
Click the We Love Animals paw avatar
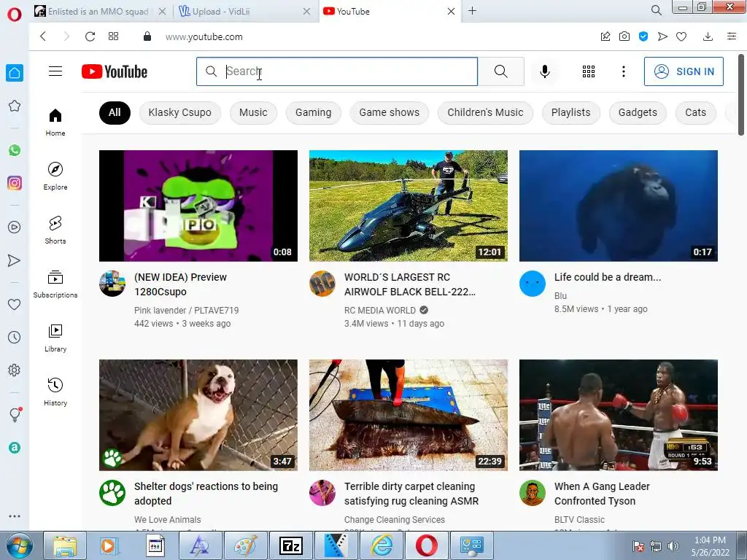(112, 493)
